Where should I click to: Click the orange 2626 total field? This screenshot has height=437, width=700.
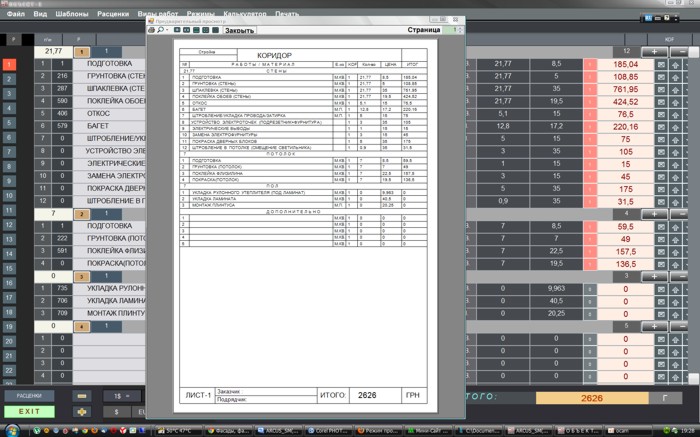point(592,398)
